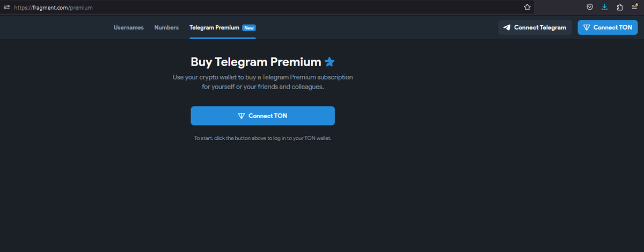Click the blue Premium star beside the heading

[330, 62]
